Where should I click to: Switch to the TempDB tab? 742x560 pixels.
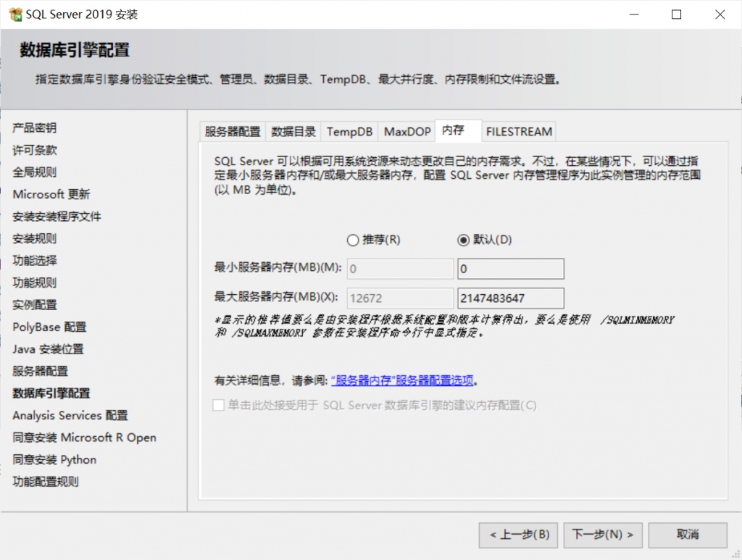[349, 131]
